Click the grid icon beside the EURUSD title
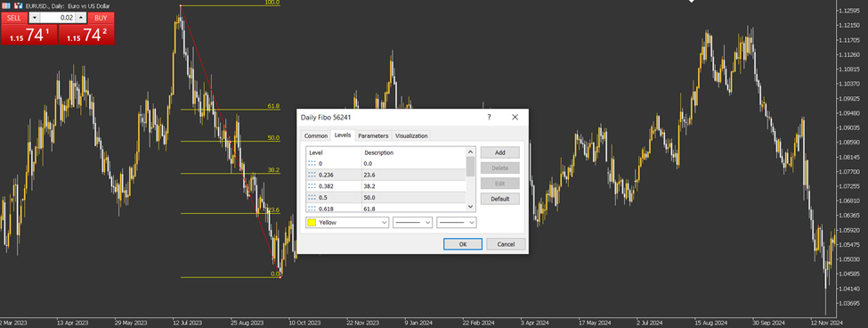This screenshot has height=328, width=868. [5, 5]
